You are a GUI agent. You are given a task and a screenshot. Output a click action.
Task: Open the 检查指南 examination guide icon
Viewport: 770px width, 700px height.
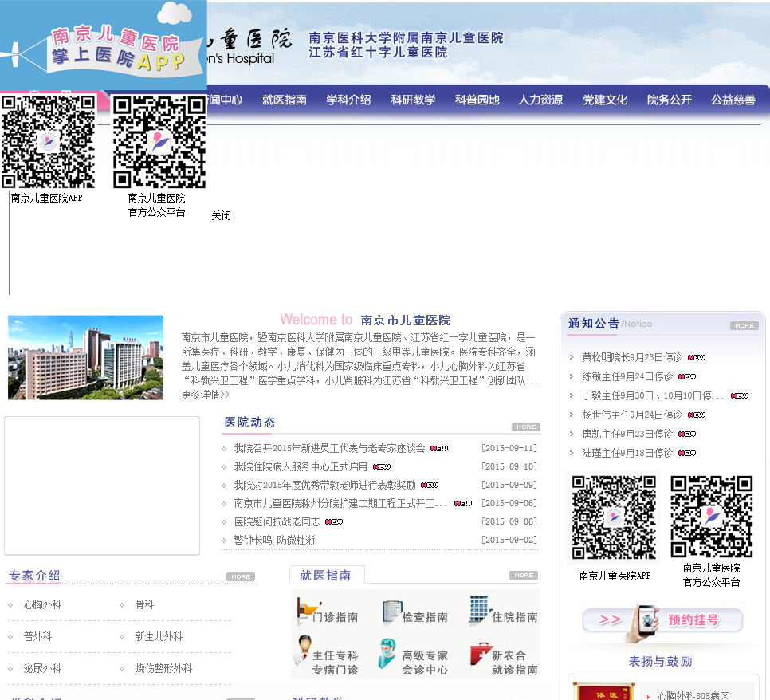415,612
